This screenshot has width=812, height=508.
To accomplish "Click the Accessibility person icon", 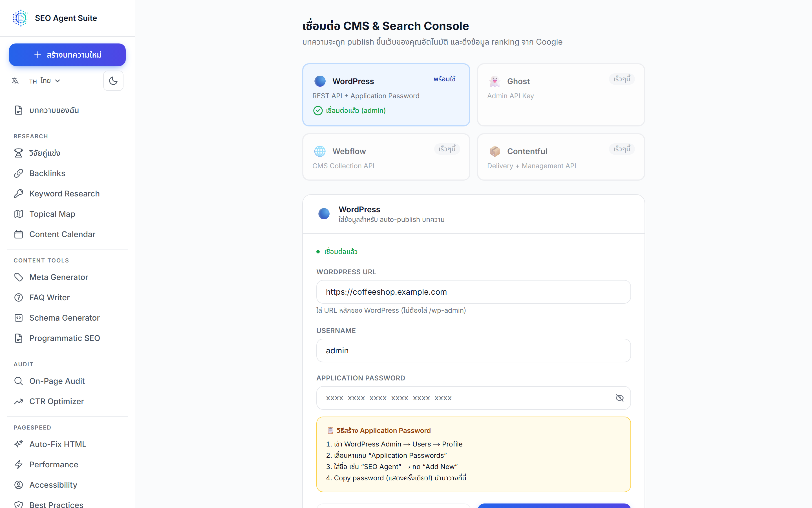I will tap(19, 485).
